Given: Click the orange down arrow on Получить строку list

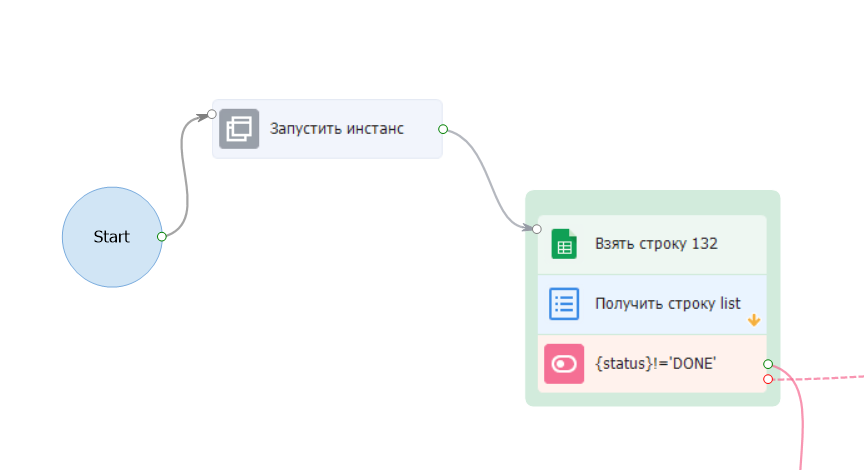Looking at the screenshot, I should (754, 320).
